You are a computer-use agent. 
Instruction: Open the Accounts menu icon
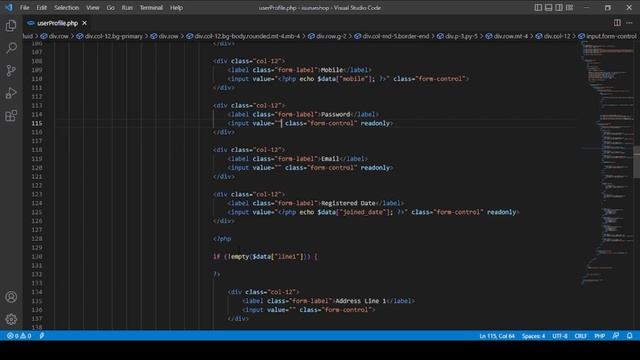[x=11, y=297]
